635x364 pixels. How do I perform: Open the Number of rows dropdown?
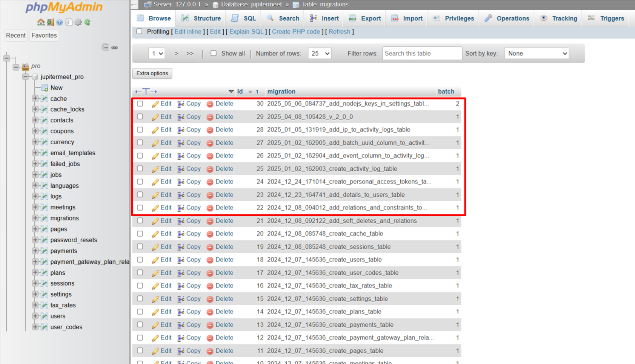319,54
